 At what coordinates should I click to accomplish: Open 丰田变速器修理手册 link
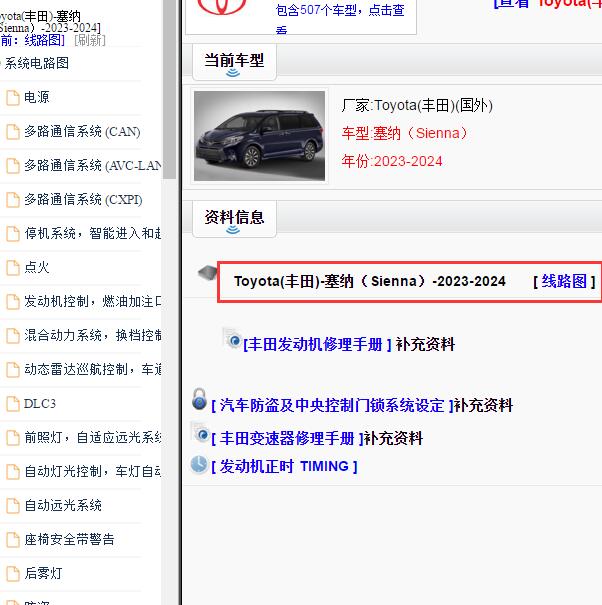pyautogui.click(x=287, y=438)
